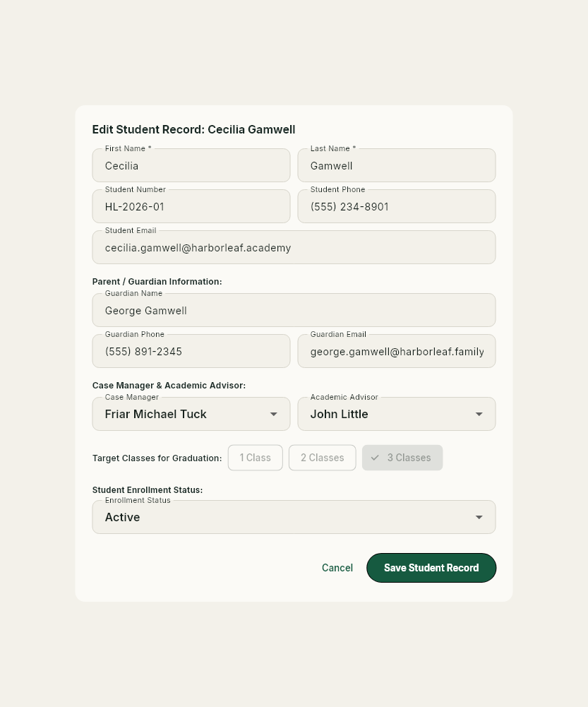Click the Cancel button

(337, 568)
